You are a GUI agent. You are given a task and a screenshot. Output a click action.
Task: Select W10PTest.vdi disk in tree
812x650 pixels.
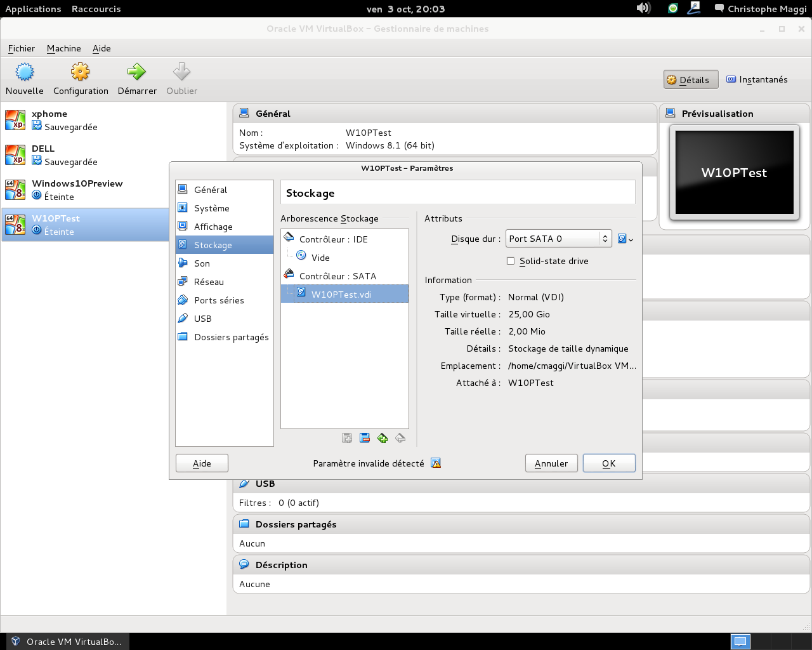click(x=344, y=294)
